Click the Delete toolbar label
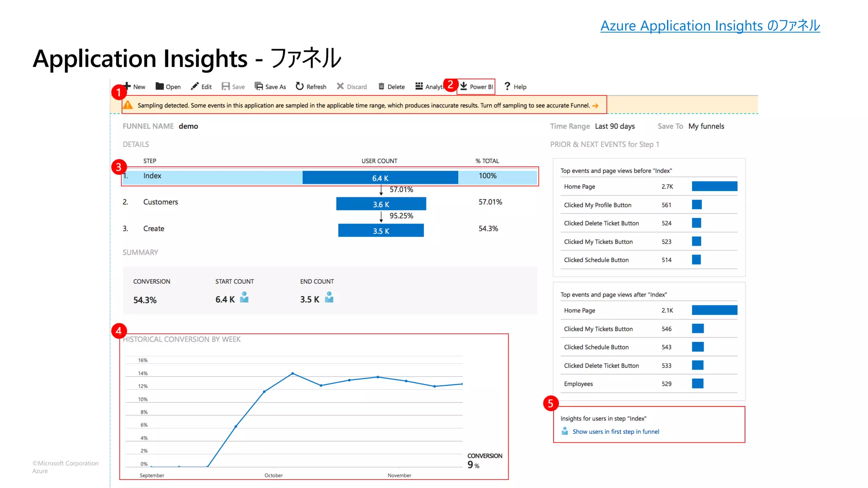 pos(396,87)
